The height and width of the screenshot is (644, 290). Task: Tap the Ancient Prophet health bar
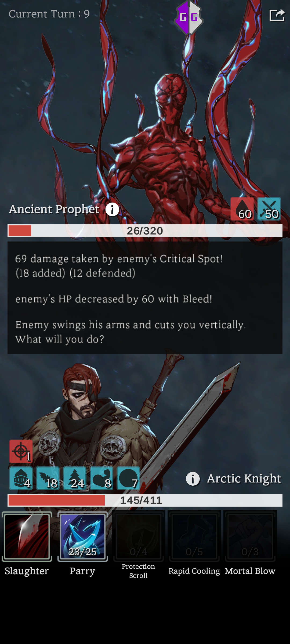coord(145,231)
